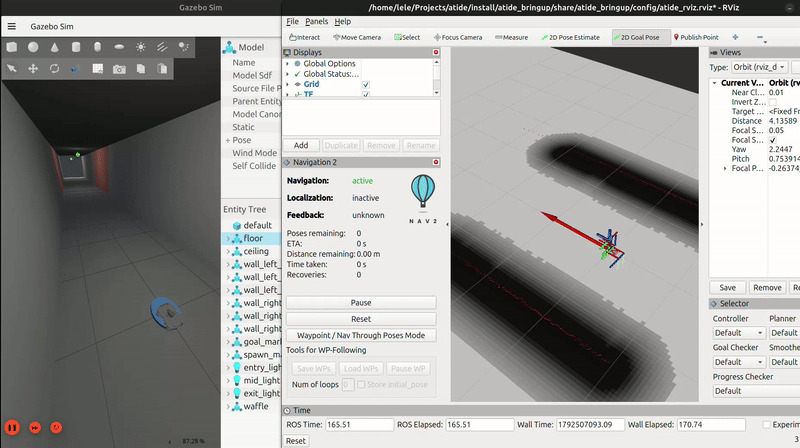Reset the Gazebo simulation with the red refresh button
This screenshot has height=448, width=800.
(x=56, y=427)
